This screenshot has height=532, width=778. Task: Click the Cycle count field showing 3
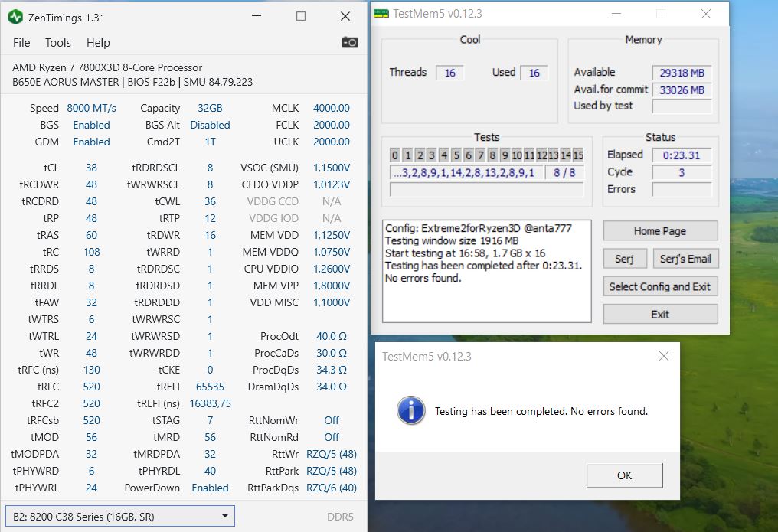tap(682, 172)
